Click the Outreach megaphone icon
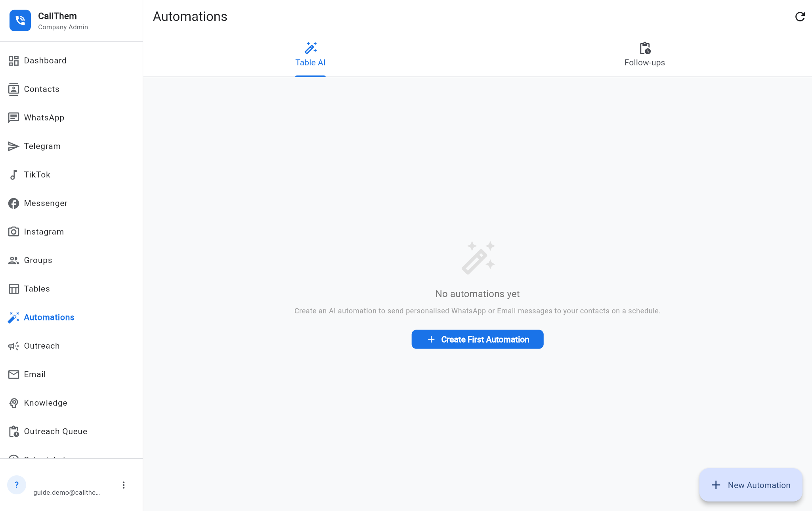Screen dimensions: 812x511 click(x=13, y=346)
